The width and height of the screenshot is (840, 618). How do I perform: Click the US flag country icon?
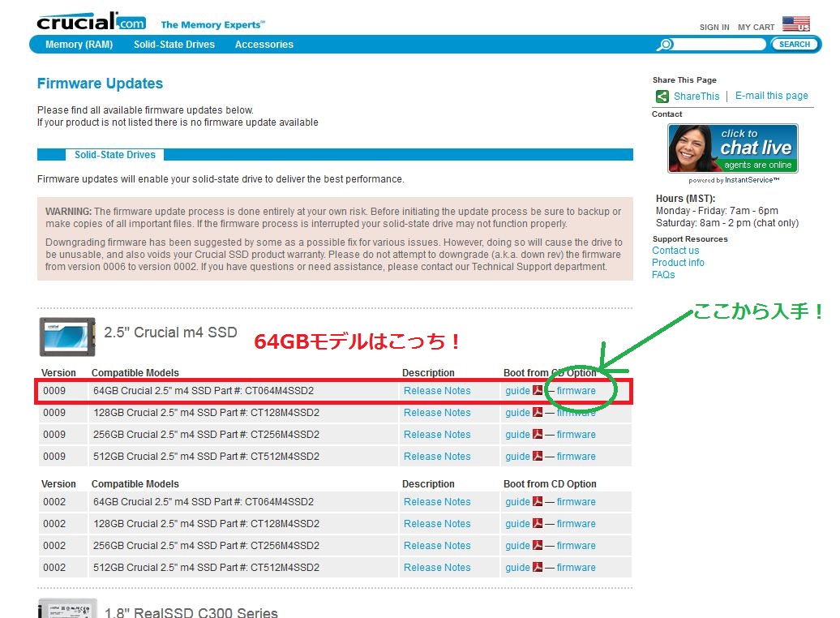pos(795,24)
